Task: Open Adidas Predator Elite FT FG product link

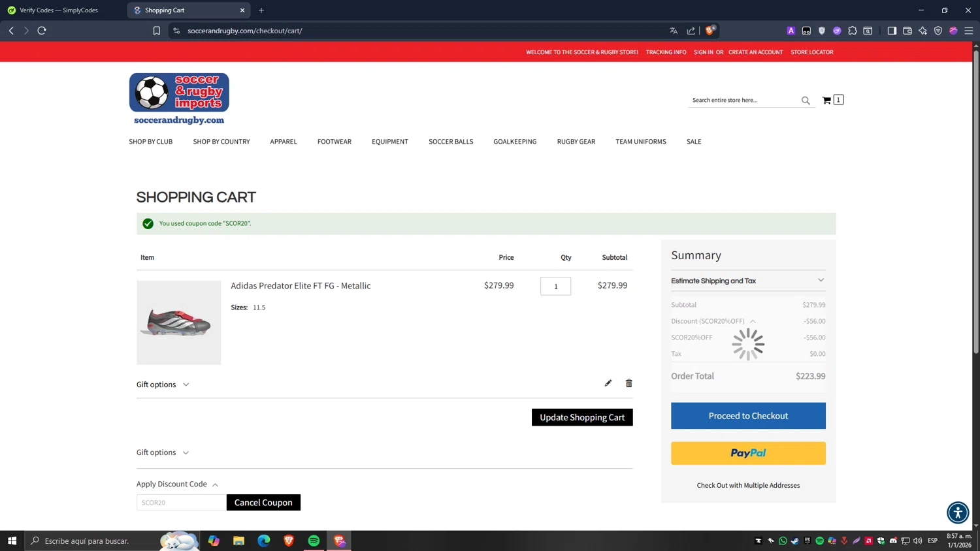Action: pos(301,286)
